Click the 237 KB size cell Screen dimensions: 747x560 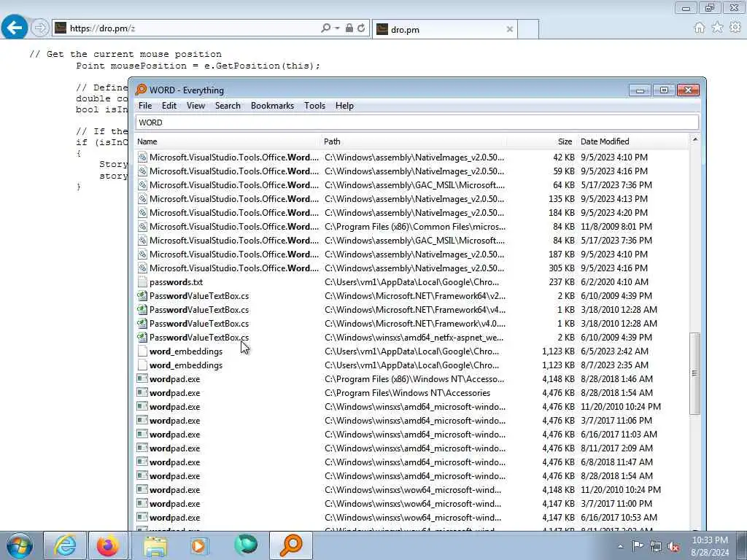562,282
